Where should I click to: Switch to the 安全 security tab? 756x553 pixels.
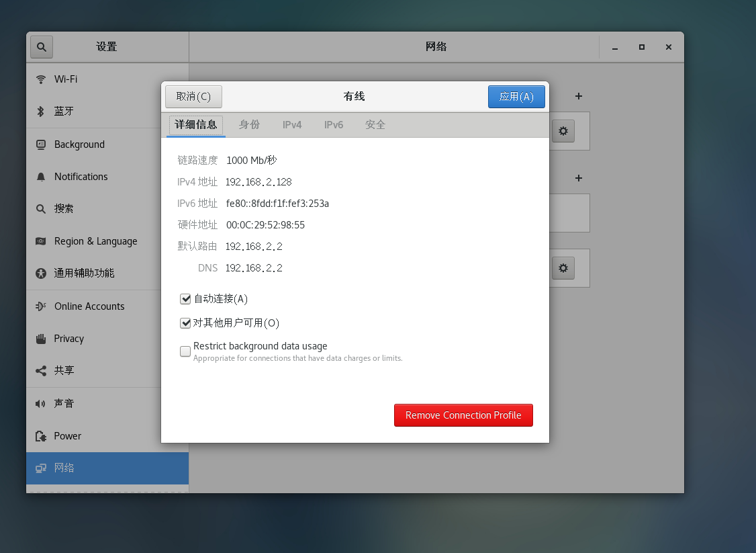(375, 125)
